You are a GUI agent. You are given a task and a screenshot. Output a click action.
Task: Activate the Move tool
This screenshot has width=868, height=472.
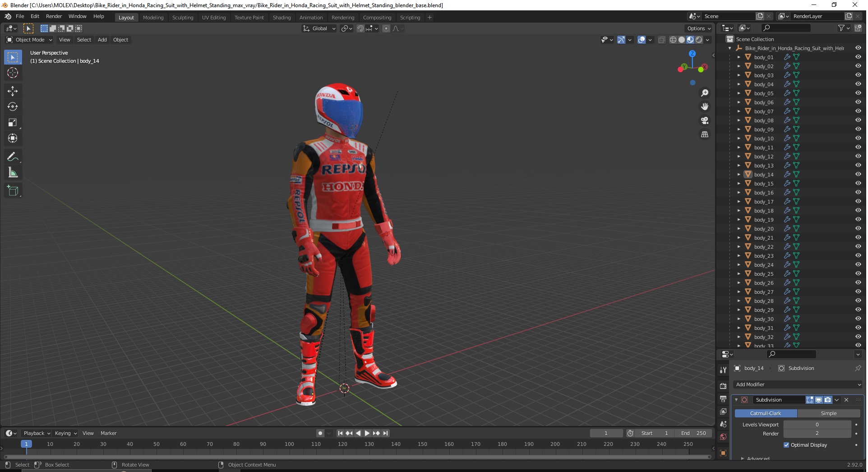(x=13, y=91)
